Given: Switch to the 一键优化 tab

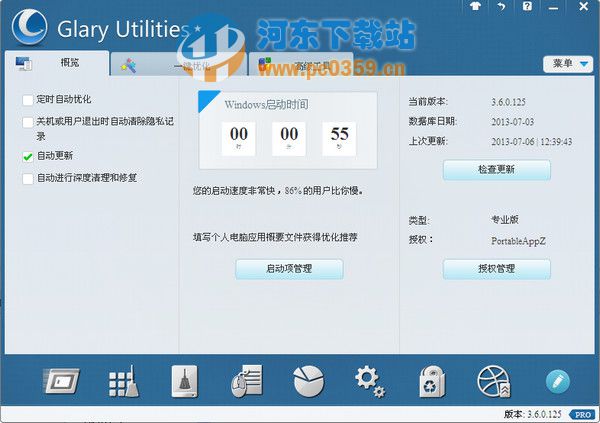Looking at the screenshot, I should click(x=179, y=64).
